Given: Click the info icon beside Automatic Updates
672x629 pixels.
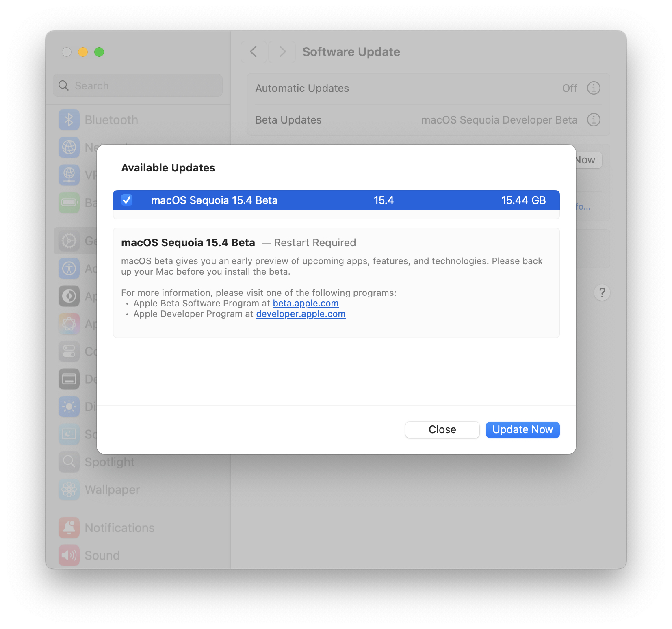Looking at the screenshot, I should [x=594, y=88].
